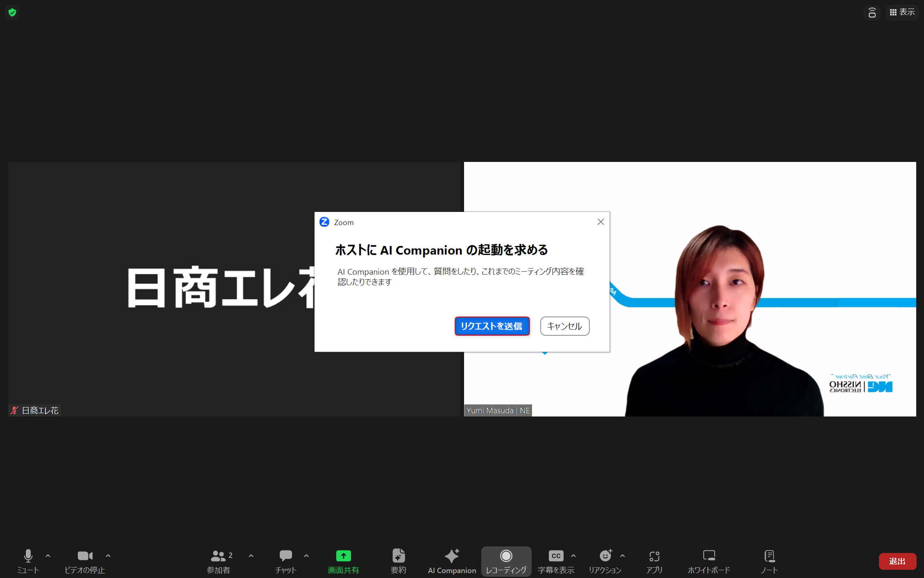This screenshot has height=578, width=924.
Task: Click the Zoom logo icon in dialog title
Action: coord(324,222)
